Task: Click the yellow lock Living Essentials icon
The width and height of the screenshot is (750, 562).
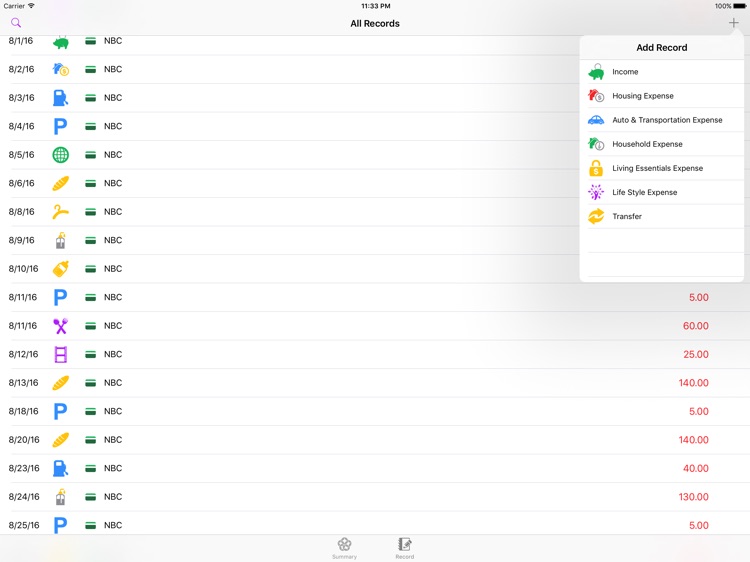Action: coord(596,168)
